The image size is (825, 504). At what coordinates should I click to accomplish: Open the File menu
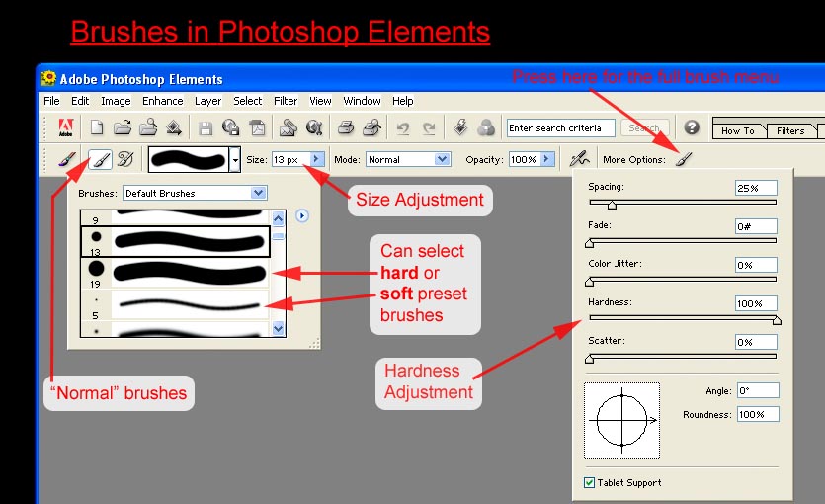pyautogui.click(x=51, y=101)
